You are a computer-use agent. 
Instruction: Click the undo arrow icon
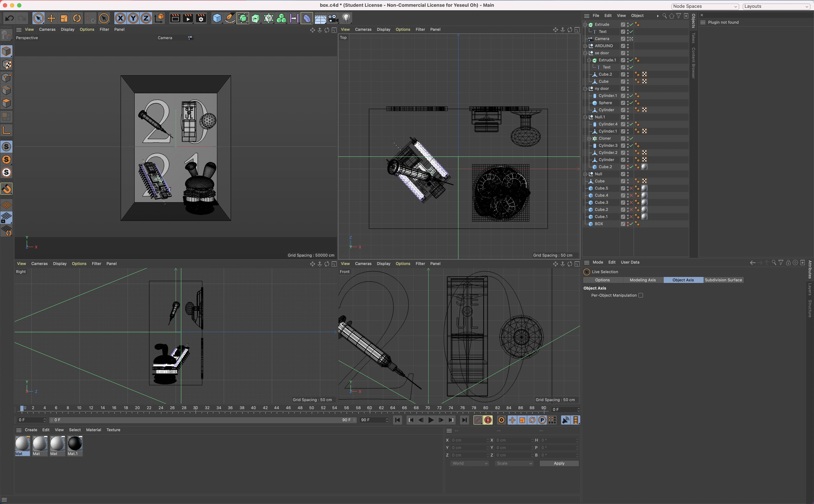[9, 18]
